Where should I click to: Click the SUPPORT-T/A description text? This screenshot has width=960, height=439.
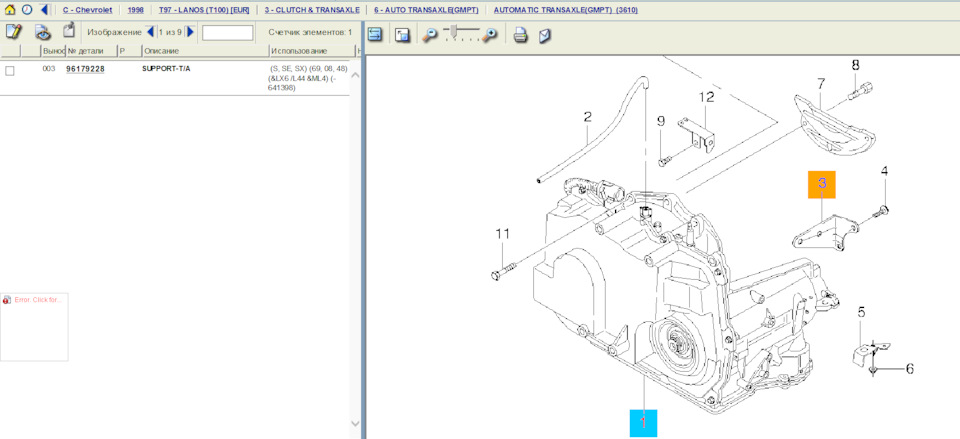[x=166, y=69]
